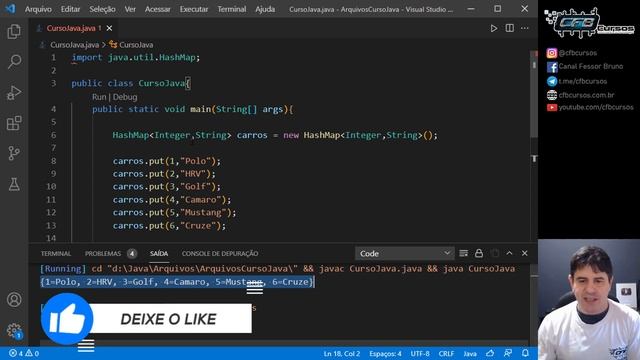The image size is (640, 360).
Task: Change the CRLF line ending setting
Action: [446, 353]
